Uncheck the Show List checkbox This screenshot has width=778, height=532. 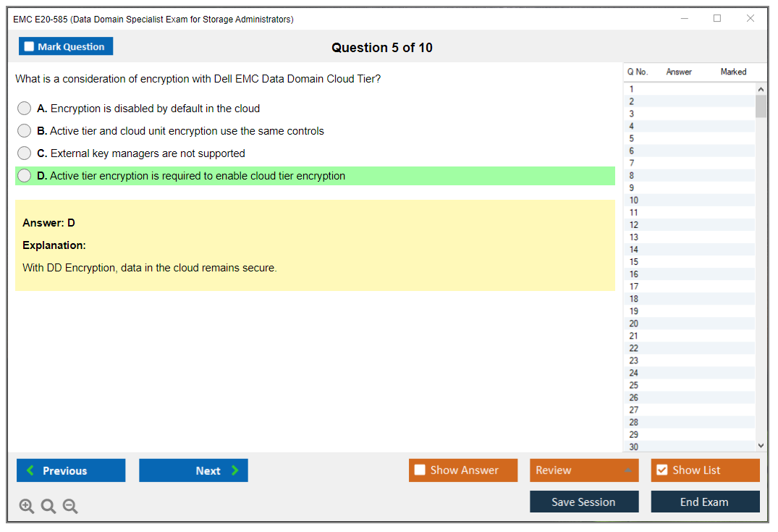(661, 470)
